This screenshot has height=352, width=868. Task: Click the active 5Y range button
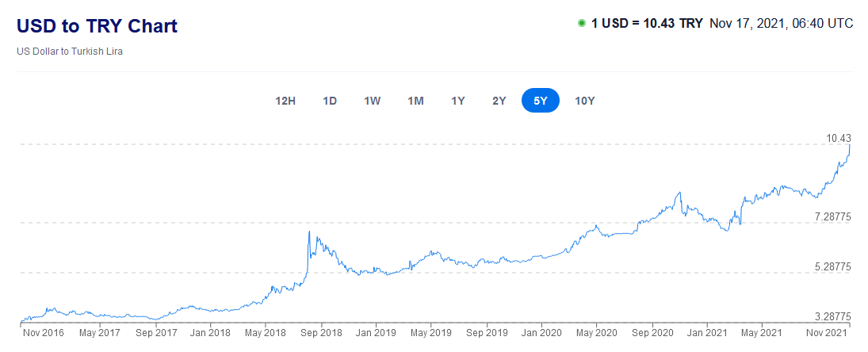coord(541,101)
